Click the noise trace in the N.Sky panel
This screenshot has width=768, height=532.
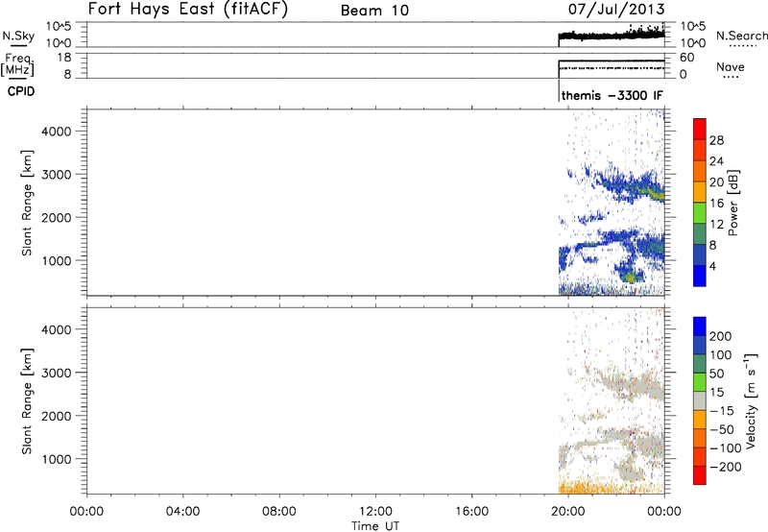click(x=612, y=36)
